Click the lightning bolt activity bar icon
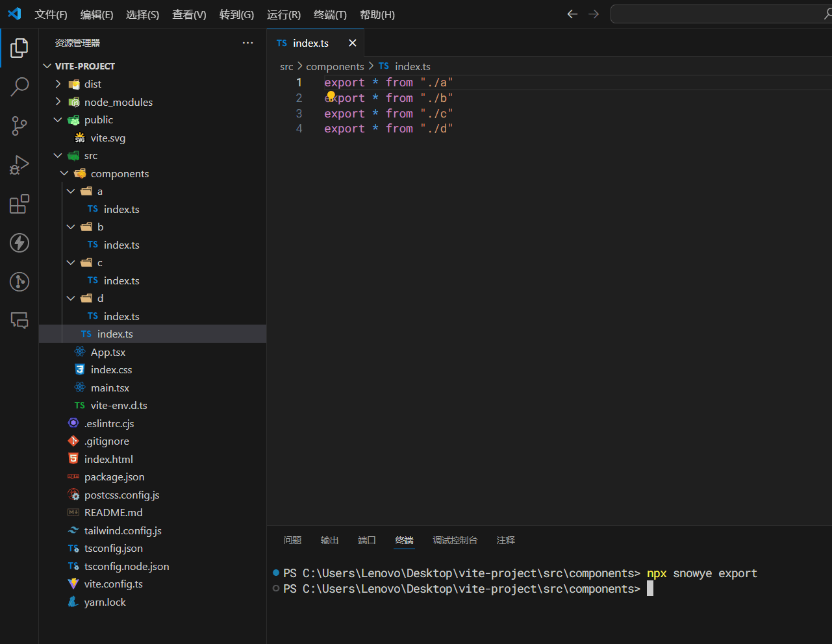The image size is (832, 644). (x=19, y=243)
